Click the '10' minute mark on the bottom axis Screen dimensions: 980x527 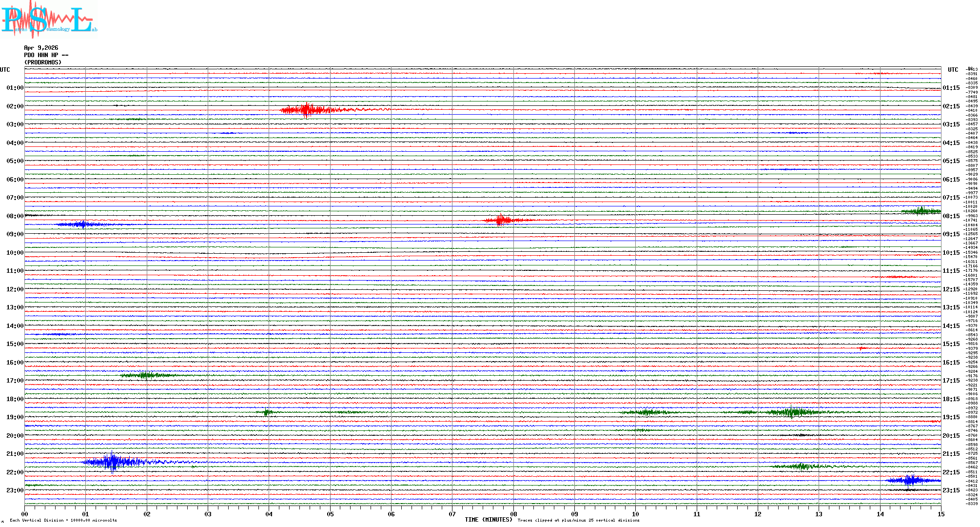coord(635,514)
